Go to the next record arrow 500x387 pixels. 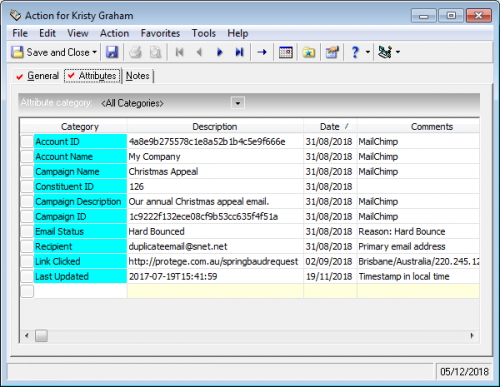click(219, 52)
